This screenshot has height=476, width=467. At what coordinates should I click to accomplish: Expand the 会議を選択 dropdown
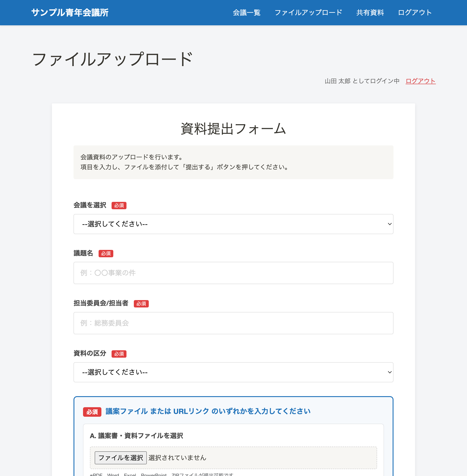click(233, 224)
